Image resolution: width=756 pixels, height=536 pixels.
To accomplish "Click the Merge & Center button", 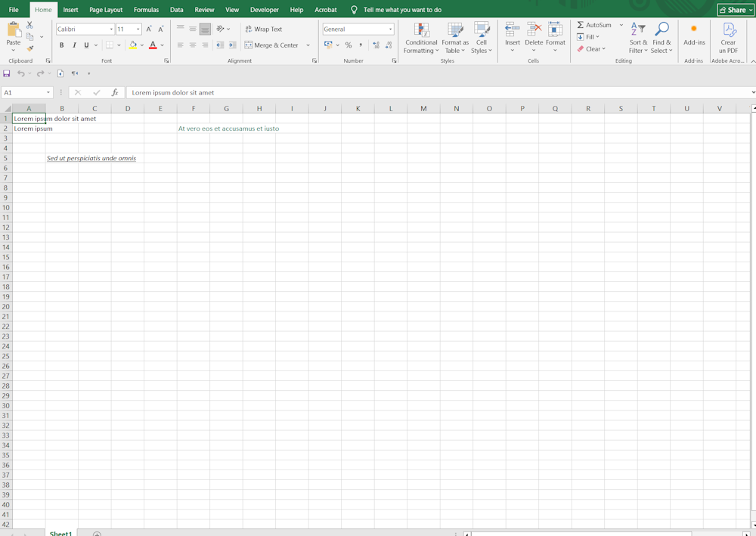I will click(271, 45).
